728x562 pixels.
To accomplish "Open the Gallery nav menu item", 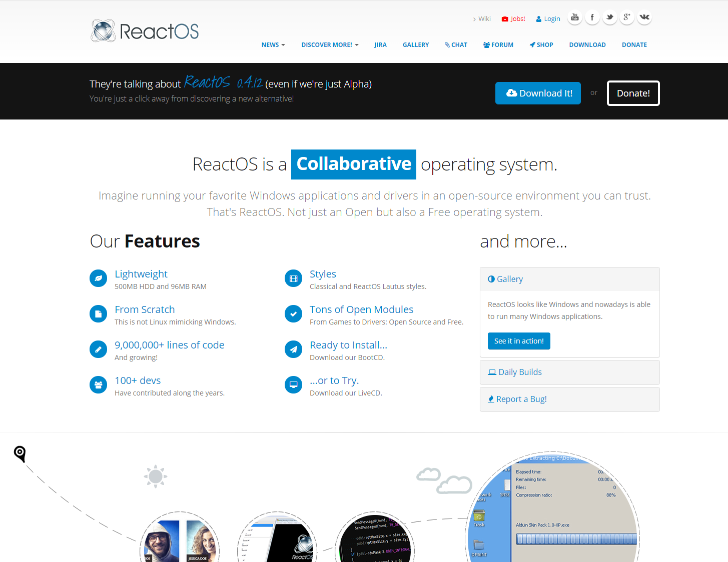I will (x=416, y=45).
